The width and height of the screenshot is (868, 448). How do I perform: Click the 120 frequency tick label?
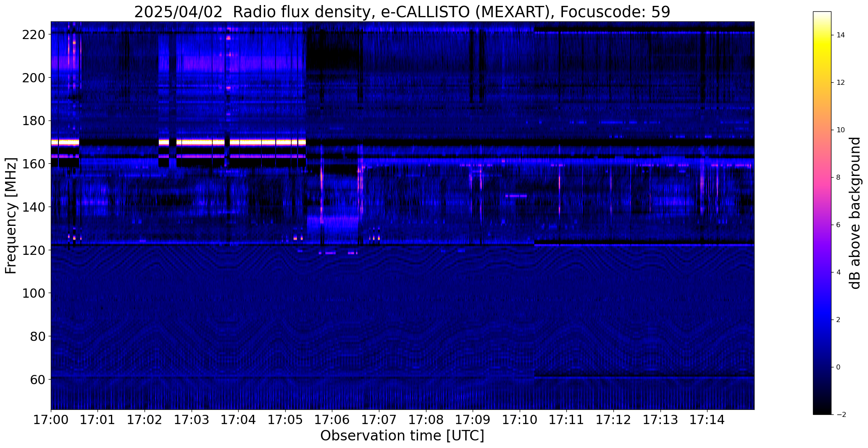(33, 250)
